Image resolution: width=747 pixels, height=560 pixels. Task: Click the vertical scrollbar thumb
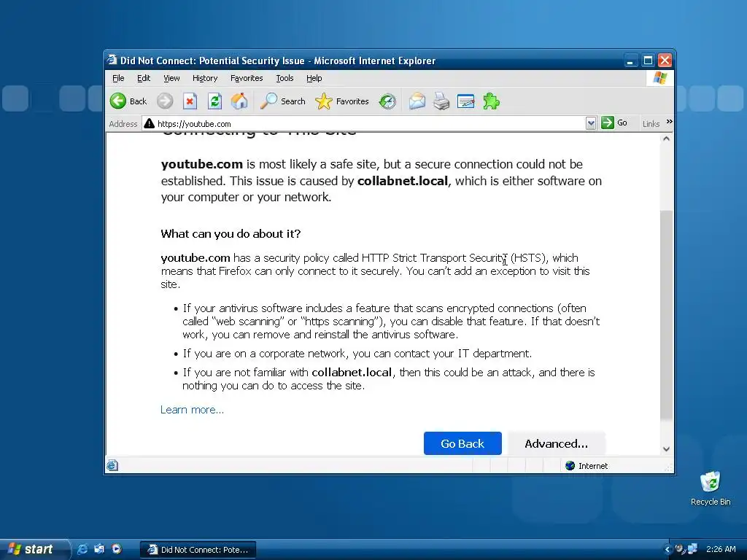667,315
